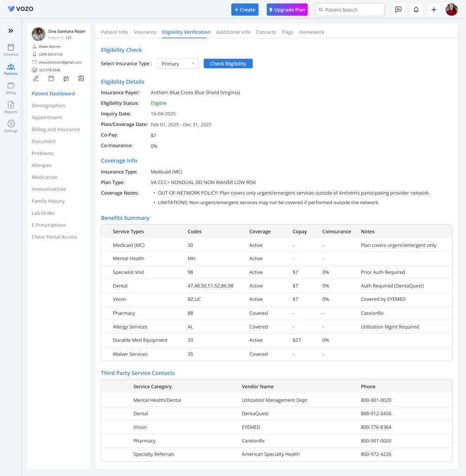Go to Demographics
The height and width of the screenshot is (476, 466).
point(48,106)
